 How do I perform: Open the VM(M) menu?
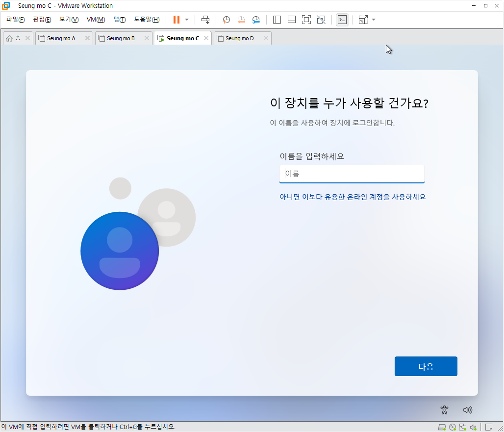click(96, 20)
